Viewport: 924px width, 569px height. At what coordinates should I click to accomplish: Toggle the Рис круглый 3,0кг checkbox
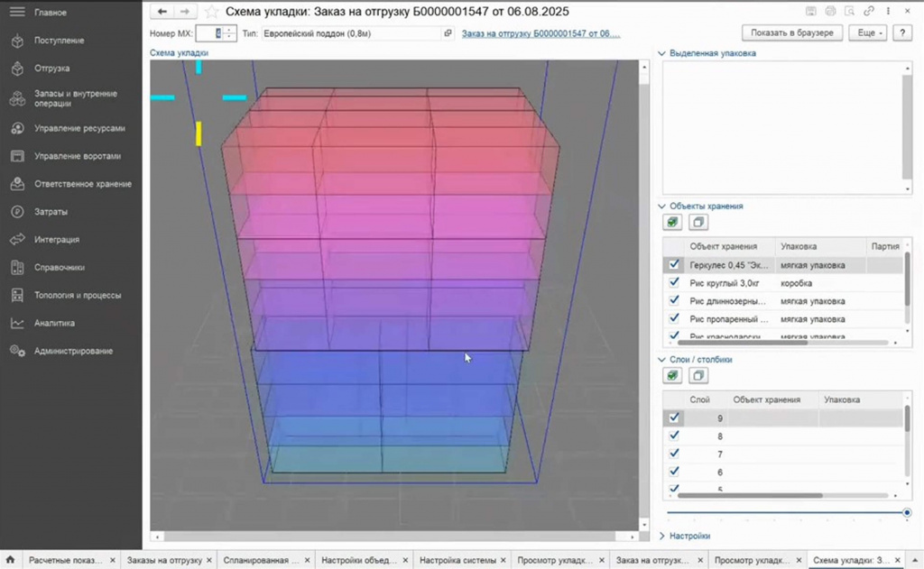(674, 283)
